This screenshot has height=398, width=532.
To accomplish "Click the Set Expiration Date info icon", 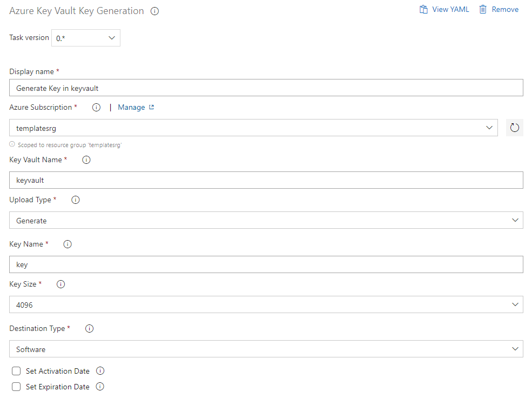I will point(100,387).
